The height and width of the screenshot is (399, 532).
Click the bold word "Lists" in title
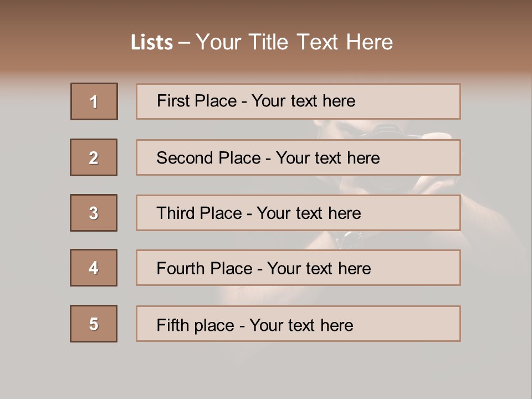(x=152, y=43)
